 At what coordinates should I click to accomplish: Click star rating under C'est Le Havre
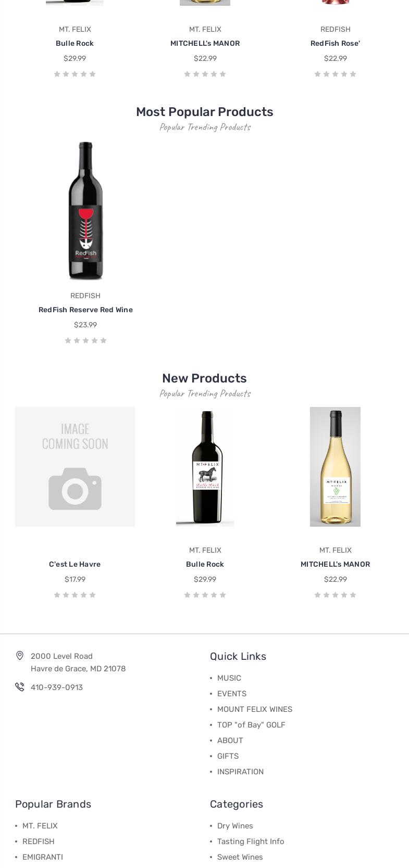75,595
